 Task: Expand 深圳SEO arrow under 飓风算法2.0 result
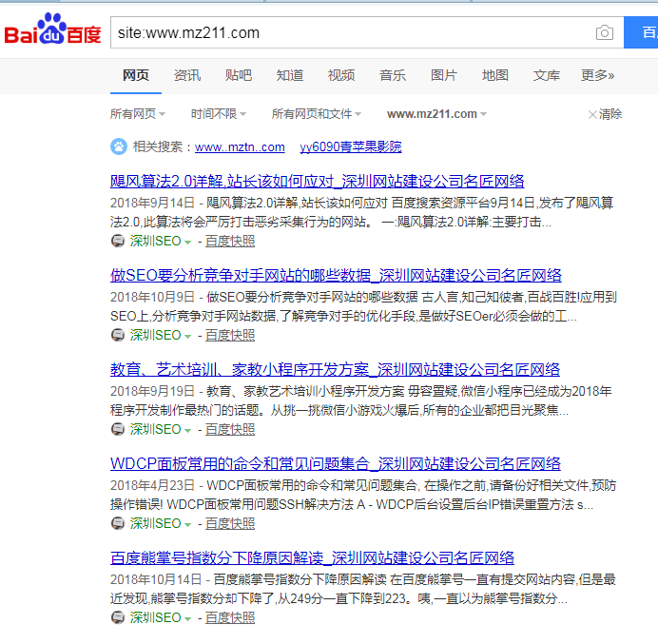(x=187, y=243)
